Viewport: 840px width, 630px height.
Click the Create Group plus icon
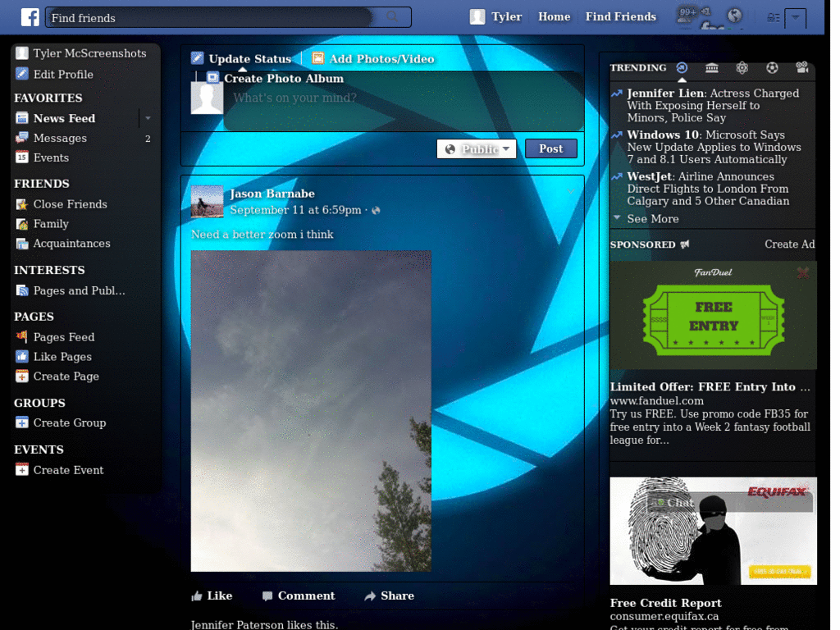(x=21, y=422)
